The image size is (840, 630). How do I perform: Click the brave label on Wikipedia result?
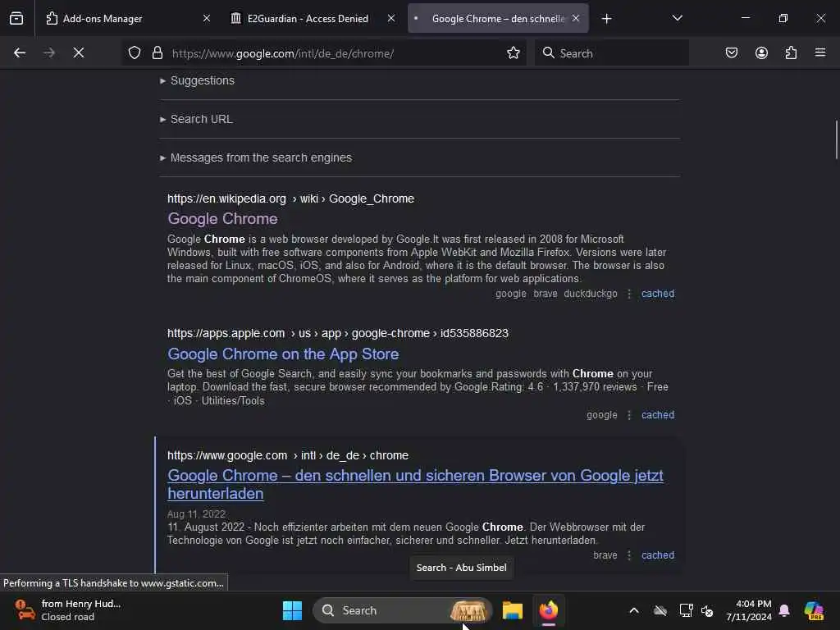[546, 294]
